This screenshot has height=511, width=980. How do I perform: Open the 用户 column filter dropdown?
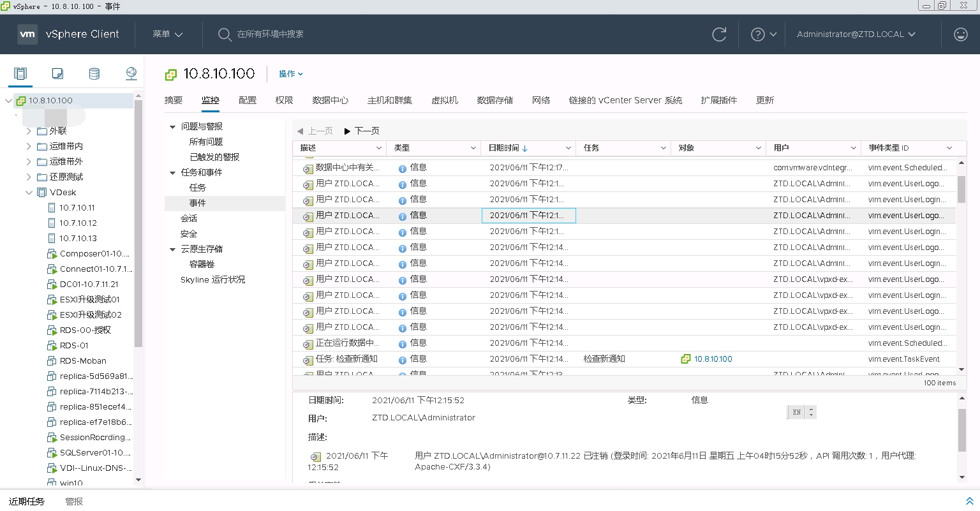coord(853,148)
